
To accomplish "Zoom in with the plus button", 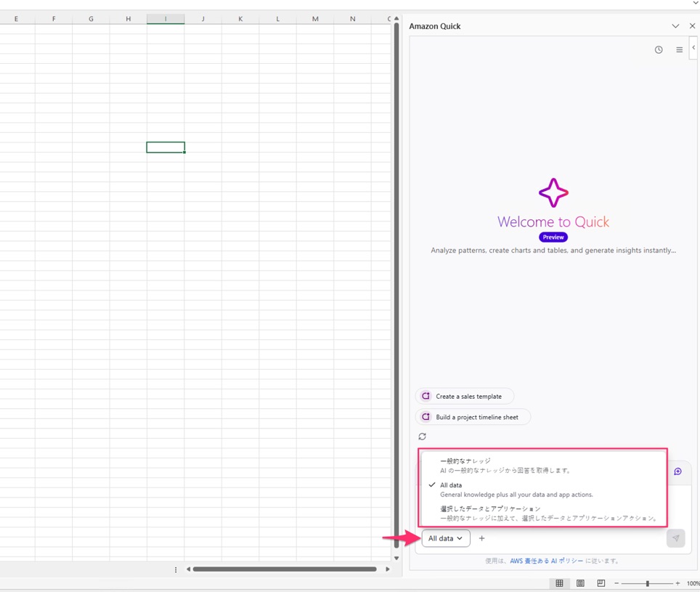I will [x=677, y=583].
